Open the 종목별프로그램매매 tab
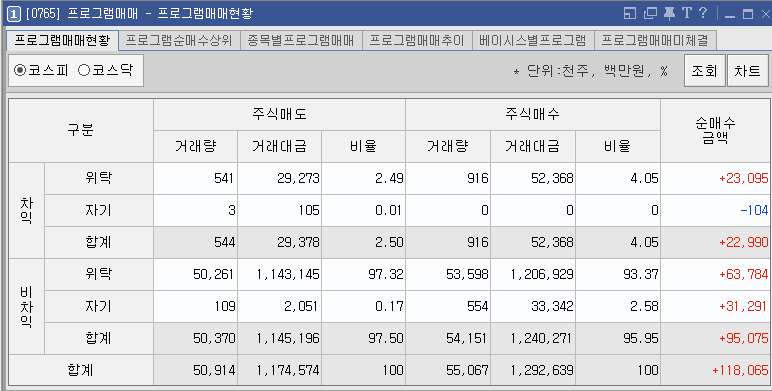 [x=301, y=40]
